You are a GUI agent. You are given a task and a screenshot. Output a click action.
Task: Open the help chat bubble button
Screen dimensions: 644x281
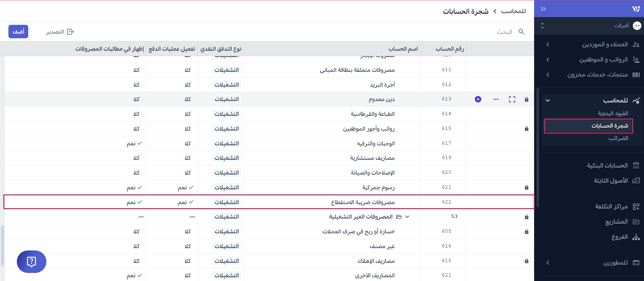[x=32, y=262]
